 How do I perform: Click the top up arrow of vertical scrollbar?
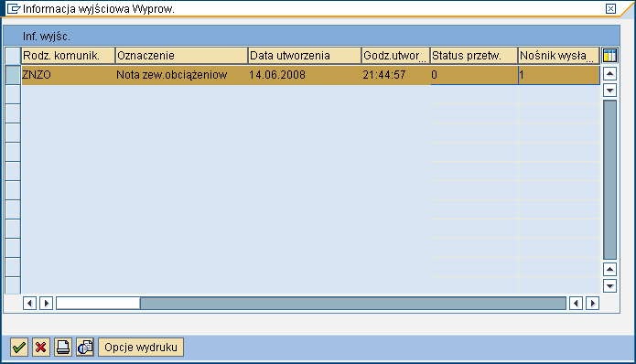pos(609,74)
